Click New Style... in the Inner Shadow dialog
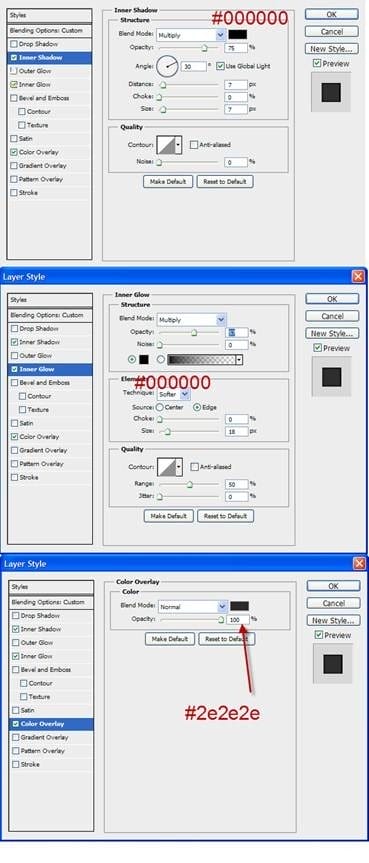 tap(332, 49)
